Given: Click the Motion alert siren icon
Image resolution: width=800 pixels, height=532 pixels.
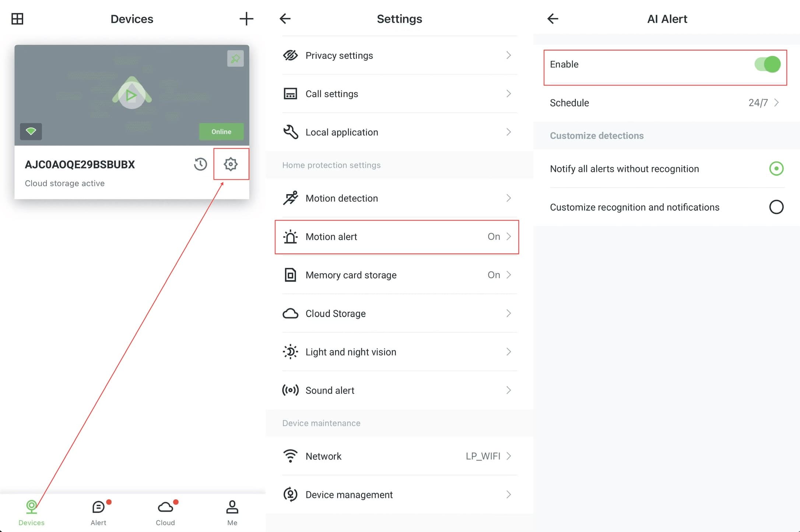Looking at the screenshot, I should click(290, 237).
